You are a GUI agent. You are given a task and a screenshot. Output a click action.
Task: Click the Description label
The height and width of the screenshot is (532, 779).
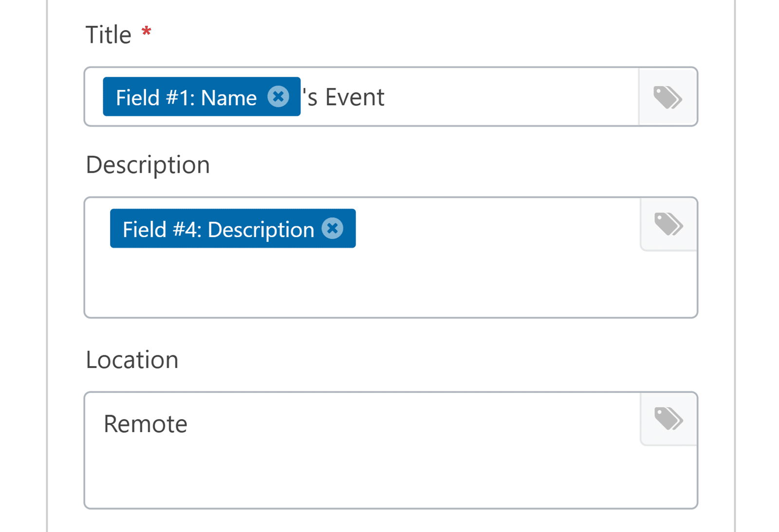[x=148, y=165]
